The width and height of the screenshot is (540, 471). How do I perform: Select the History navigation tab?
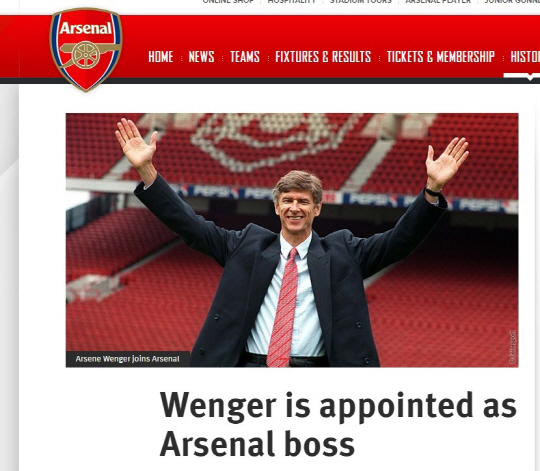point(525,57)
